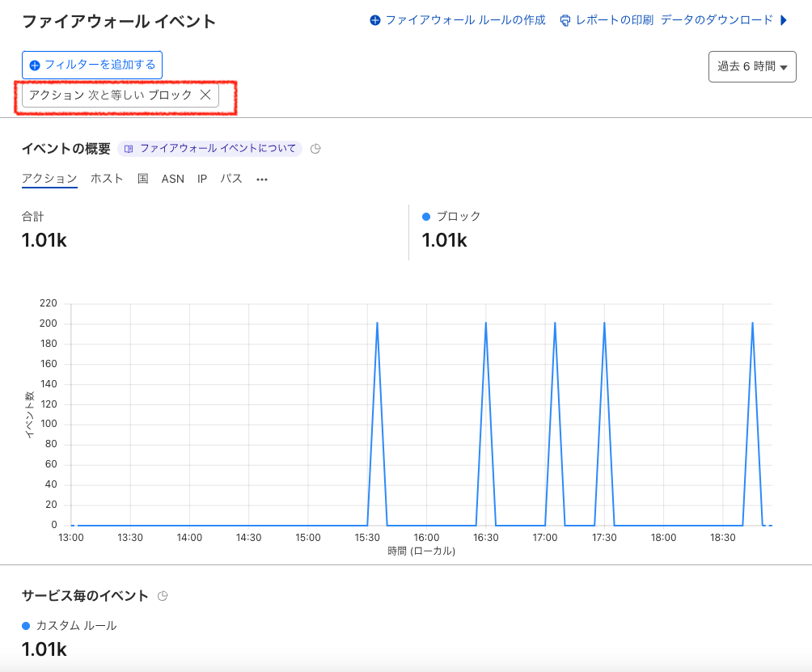Open the ASN tab

coord(172,179)
